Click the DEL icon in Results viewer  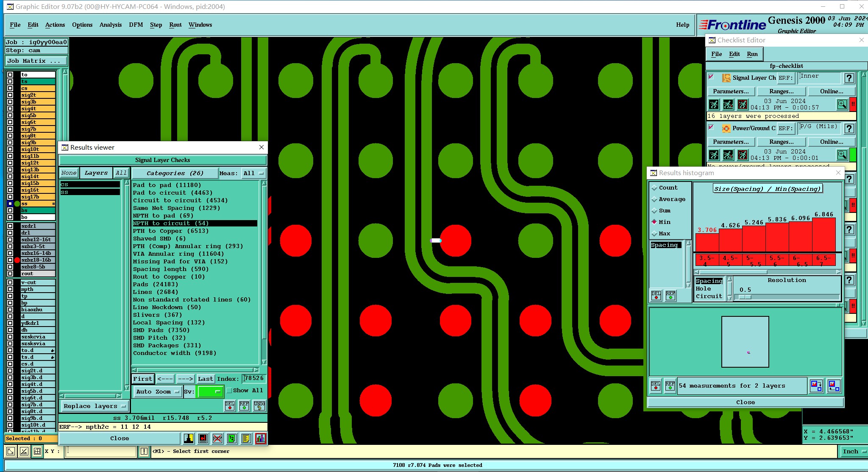[x=230, y=406]
